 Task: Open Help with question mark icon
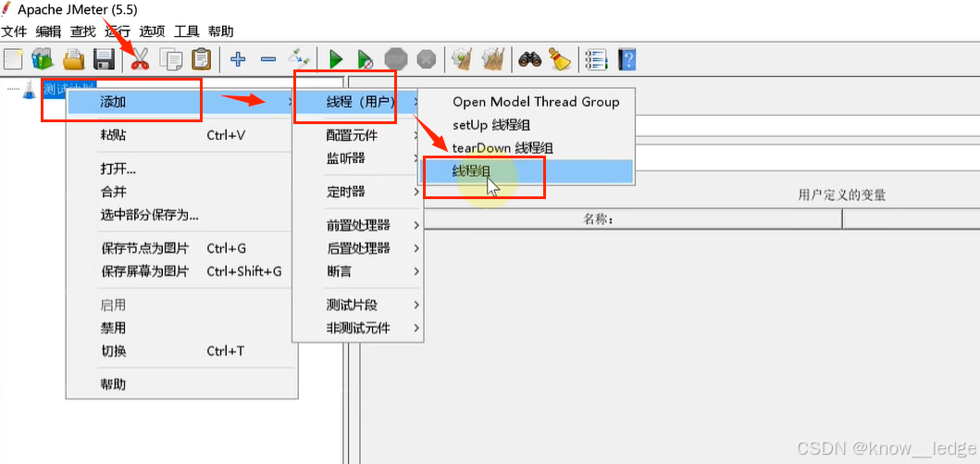pyautogui.click(x=626, y=59)
